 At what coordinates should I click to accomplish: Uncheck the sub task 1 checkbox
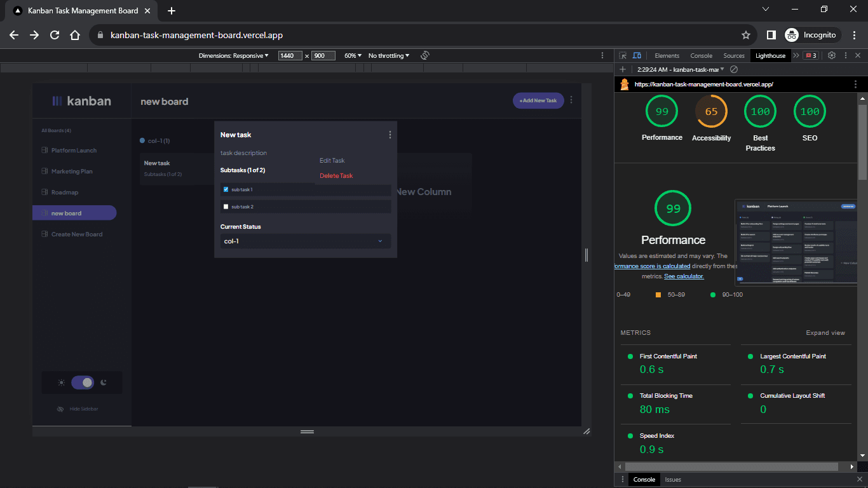point(226,189)
